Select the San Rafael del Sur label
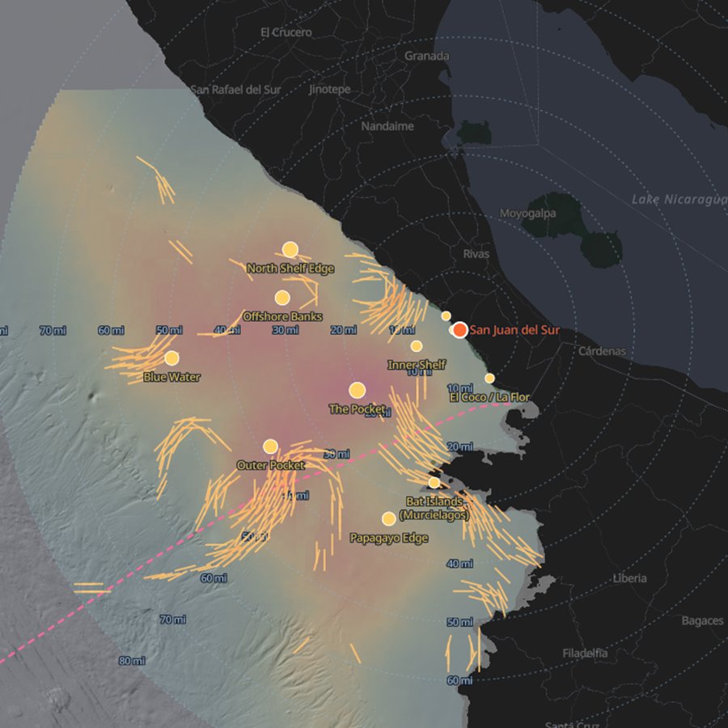 click(236, 90)
